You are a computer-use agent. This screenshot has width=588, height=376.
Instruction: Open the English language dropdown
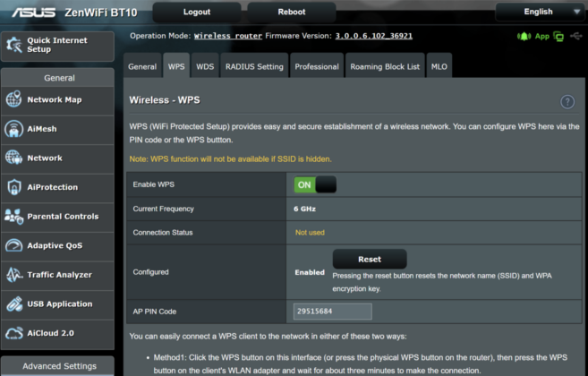click(539, 12)
